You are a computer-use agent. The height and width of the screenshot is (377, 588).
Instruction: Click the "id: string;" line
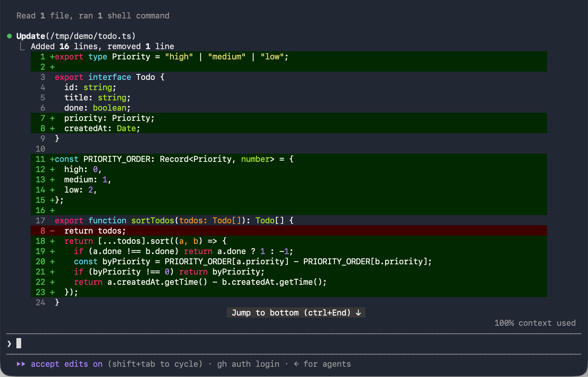click(289, 87)
